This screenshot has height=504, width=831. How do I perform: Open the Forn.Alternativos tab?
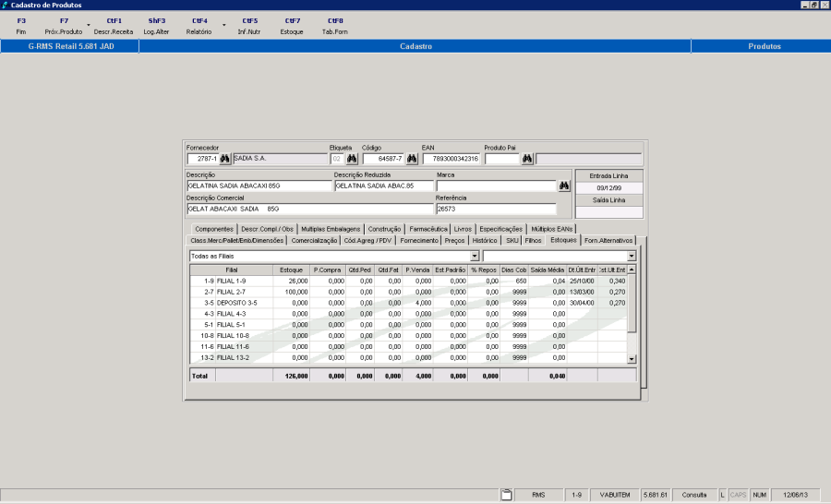(608, 241)
